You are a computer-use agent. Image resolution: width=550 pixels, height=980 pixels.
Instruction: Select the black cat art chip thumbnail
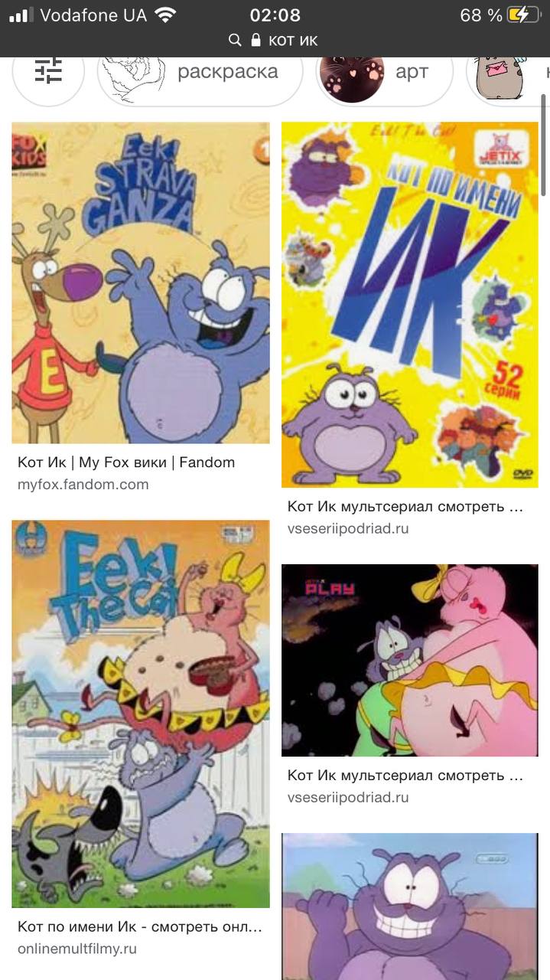[352, 75]
